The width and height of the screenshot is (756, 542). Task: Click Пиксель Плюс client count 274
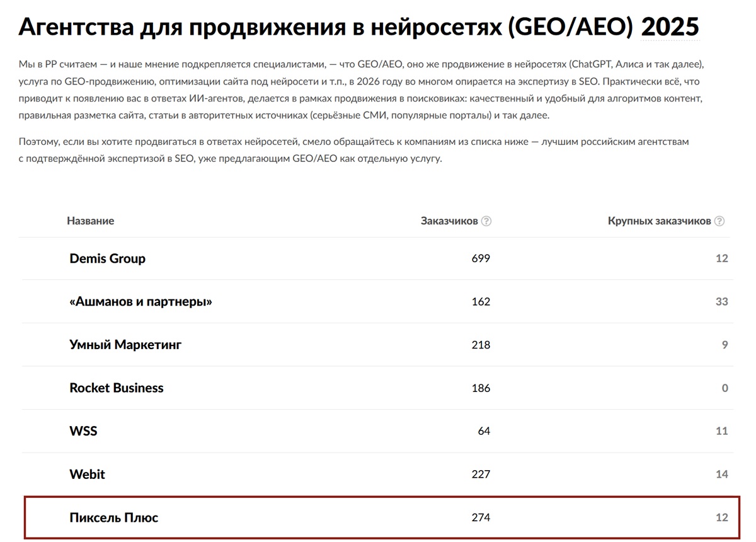[480, 518]
